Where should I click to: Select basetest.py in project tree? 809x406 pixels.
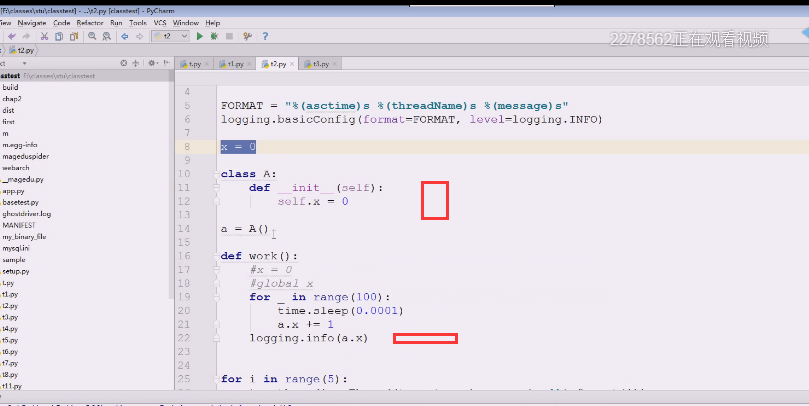(20, 202)
